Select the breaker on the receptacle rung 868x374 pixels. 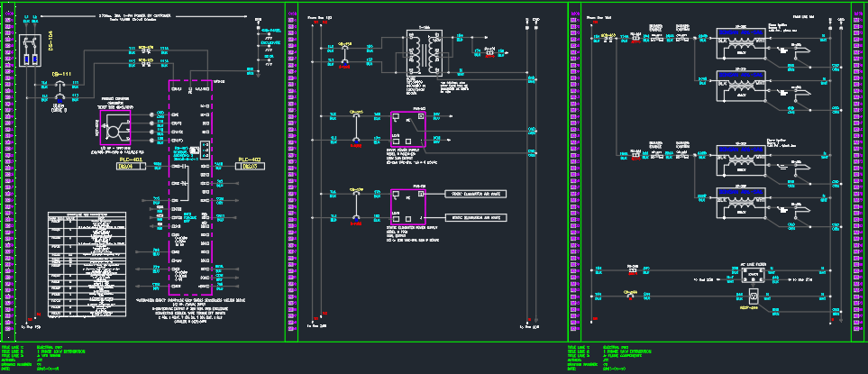(629, 295)
